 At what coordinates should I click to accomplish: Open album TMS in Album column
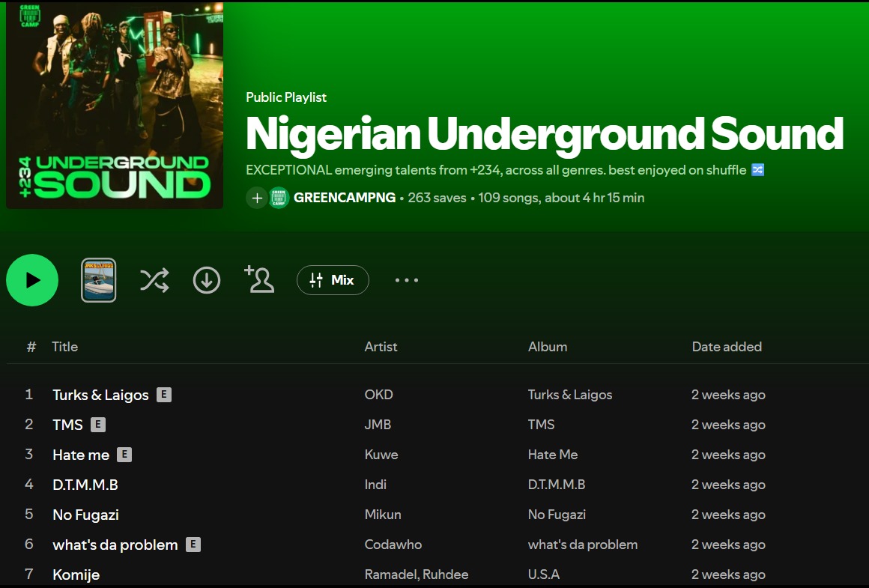(x=541, y=425)
